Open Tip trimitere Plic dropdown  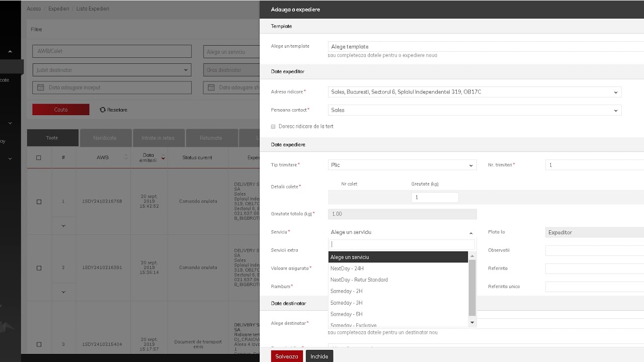click(402, 165)
